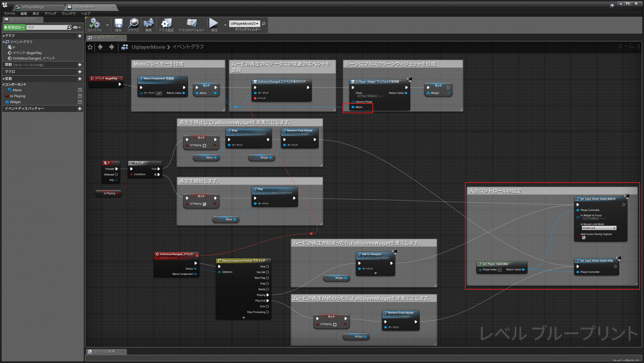Select イベント BeginPlay in graph tree
The height and width of the screenshot is (363, 644).
pos(27,53)
